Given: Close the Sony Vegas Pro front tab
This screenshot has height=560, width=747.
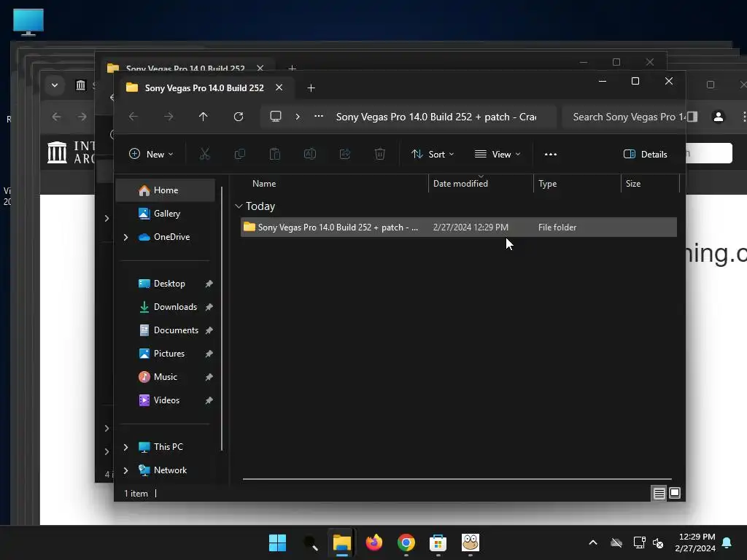Looking at the screenshot, I should [x=279, y=87].
